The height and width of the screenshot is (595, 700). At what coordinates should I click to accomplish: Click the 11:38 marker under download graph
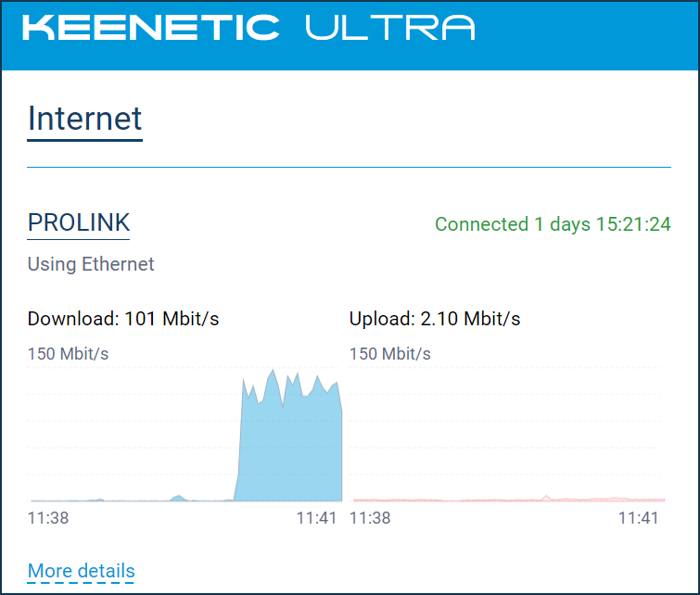[48, 518]
